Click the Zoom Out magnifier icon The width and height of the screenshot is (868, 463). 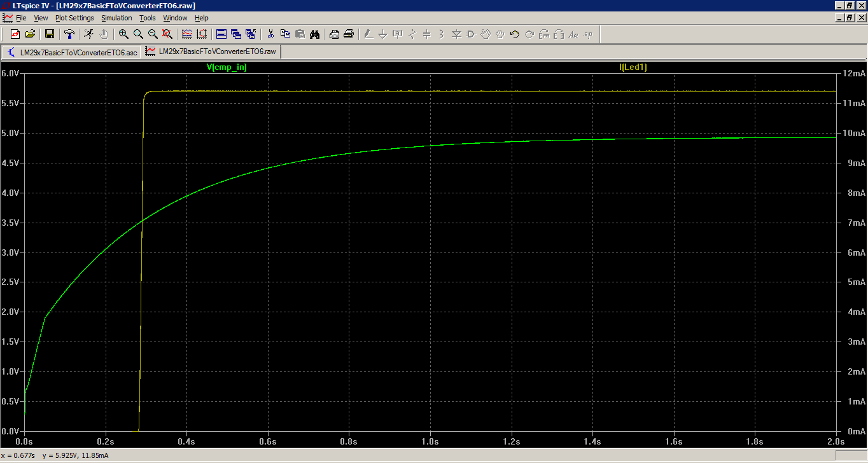(x=153, y=34)
